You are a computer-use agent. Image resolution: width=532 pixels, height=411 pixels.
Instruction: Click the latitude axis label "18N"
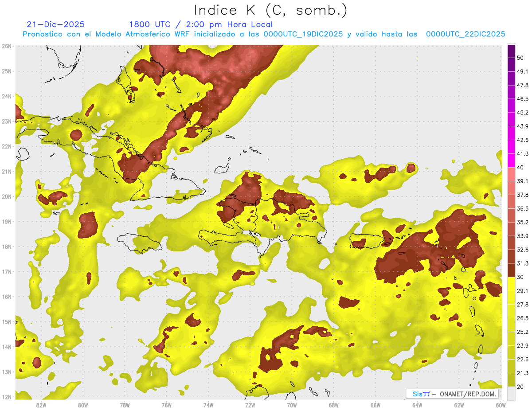click(7, 247)
